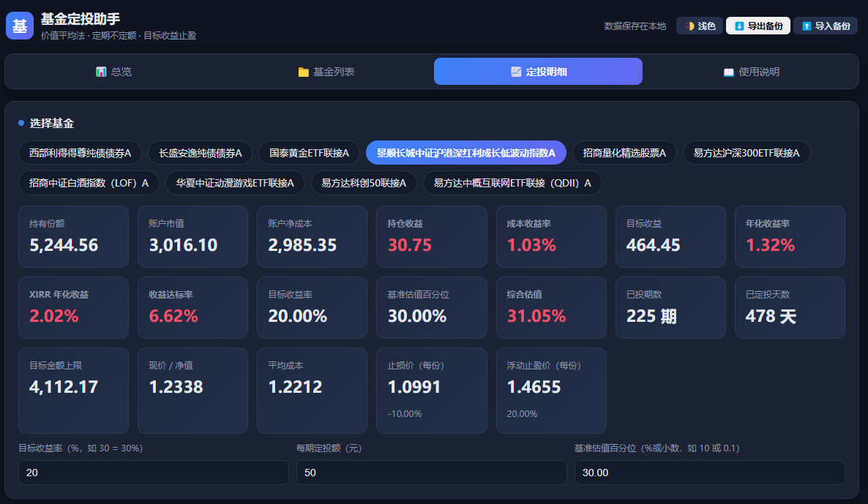The image size is (868, 504).
Task: Select the 定投明细 tab
Action: [538, 72]
